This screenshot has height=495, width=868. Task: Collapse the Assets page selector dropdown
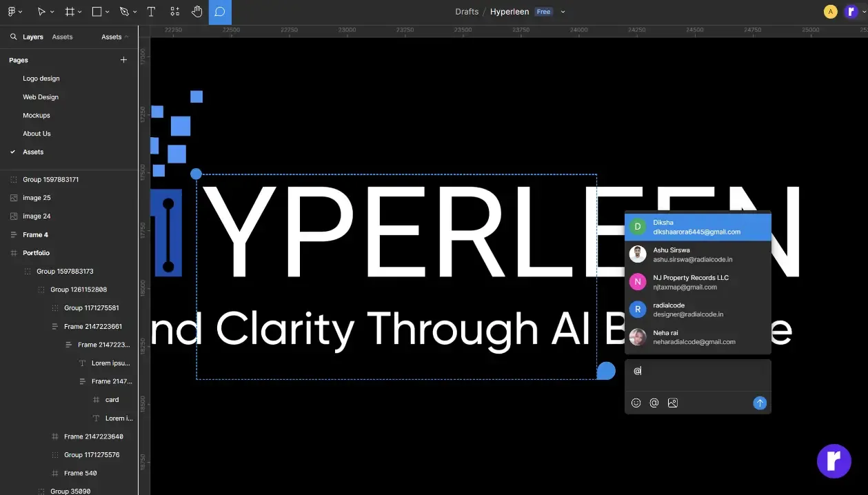pyautogui.click(x=114, y=37)
